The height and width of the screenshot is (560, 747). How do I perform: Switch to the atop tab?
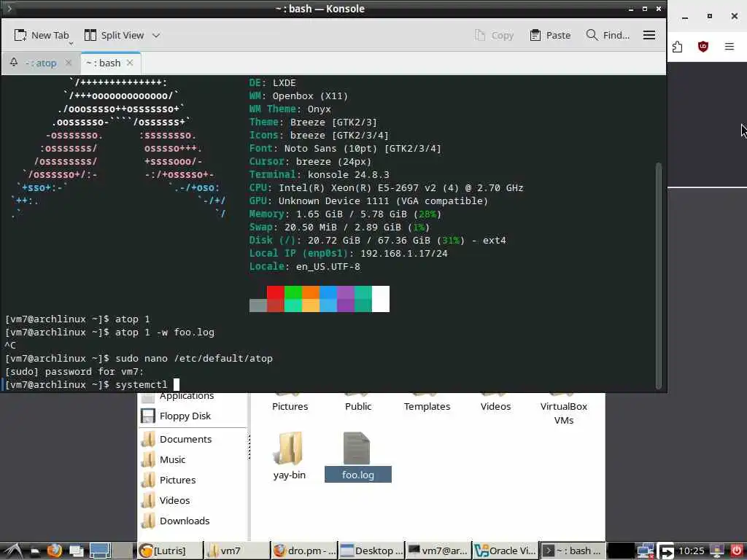click(x=41, y=63)
